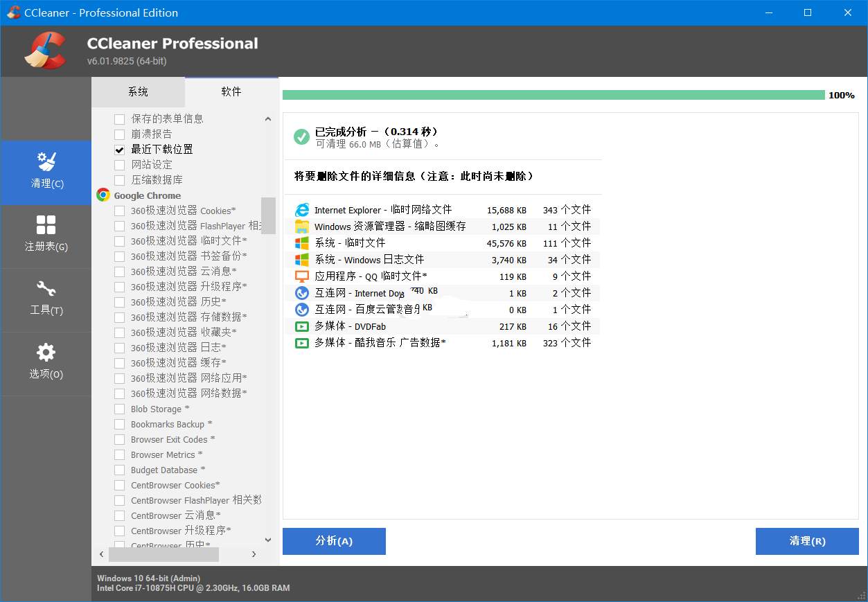This screenshot has width=868, height=602.
Task: Click the DVDFab media entry icon
Action: [x=301, y=326]
